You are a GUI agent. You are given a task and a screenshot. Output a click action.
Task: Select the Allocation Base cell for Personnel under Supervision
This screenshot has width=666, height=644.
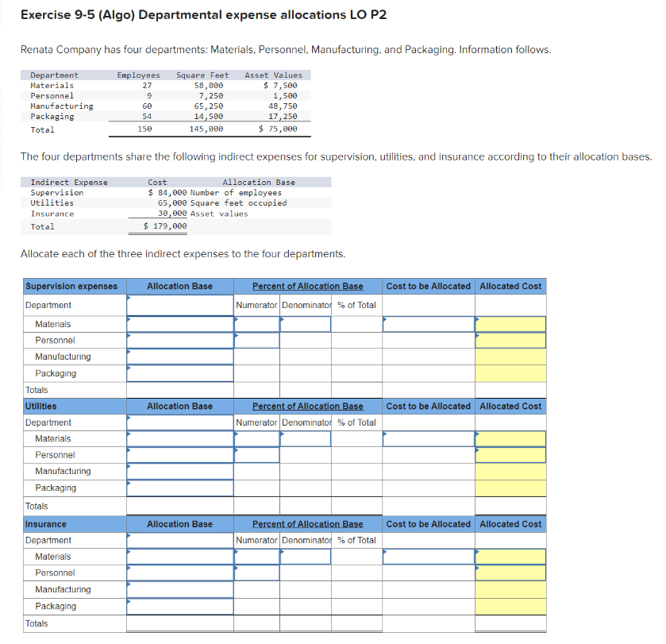coord(179,340)
